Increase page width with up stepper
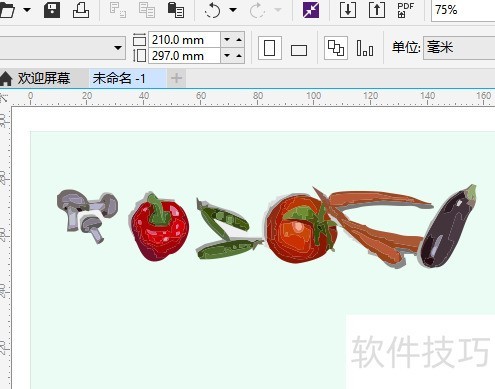Image resolution: width=495 pixels, height=389 pixels. coord(239,40)
